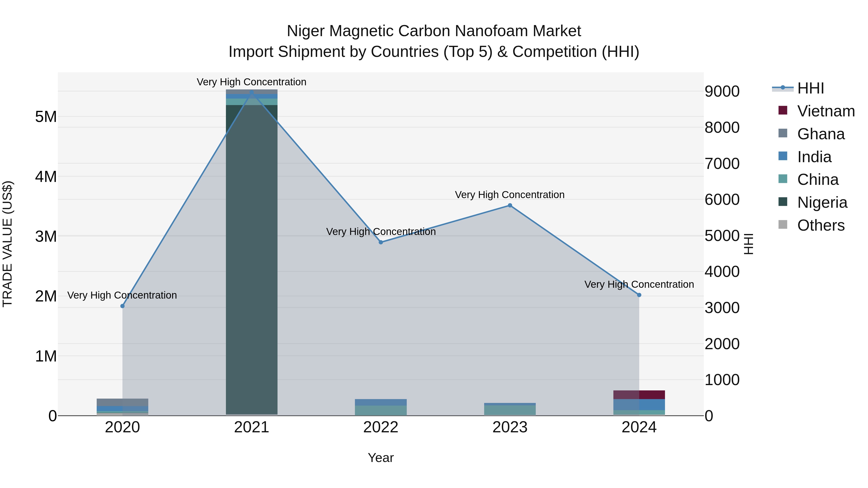Click the 2020 Very High Concentration annotation
The width and height of the screenshot is (868, 488).
coord(122,295)
